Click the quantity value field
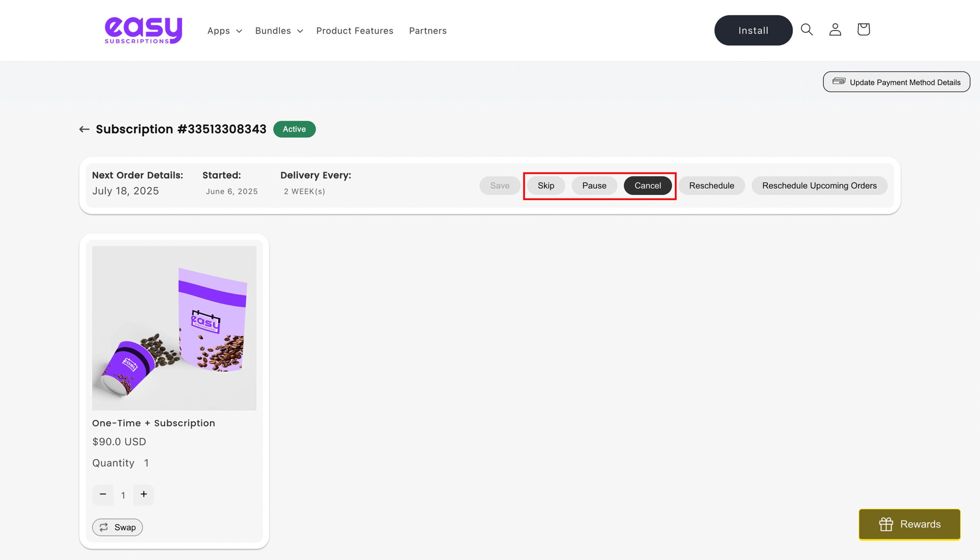The width and height of the screenshot is (980, 560). 123,495
